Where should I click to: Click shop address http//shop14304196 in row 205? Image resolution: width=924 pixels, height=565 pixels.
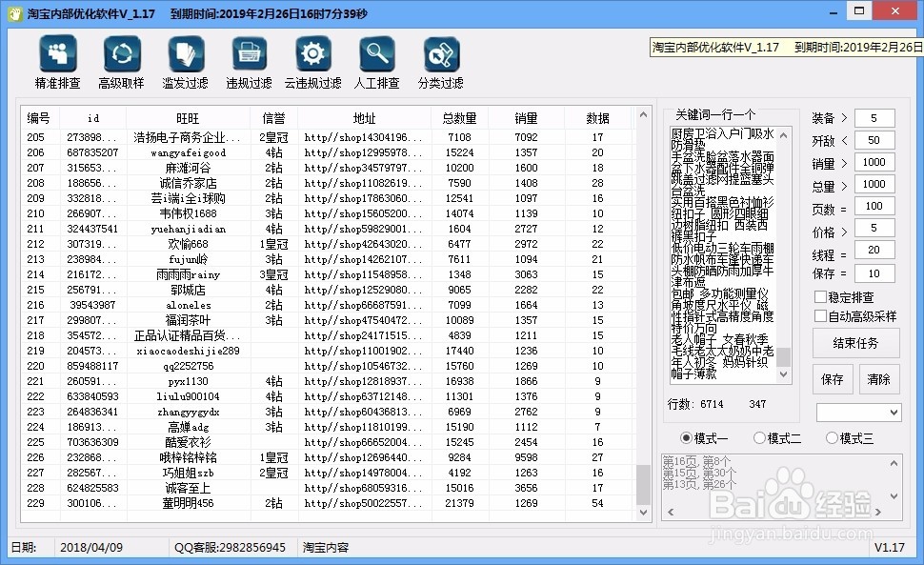click(363, 137)
